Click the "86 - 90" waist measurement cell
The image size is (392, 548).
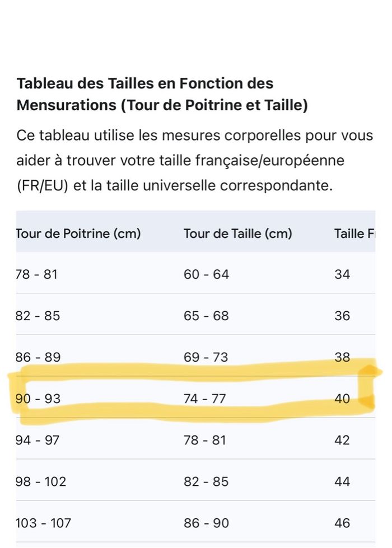tap(206, 523)
